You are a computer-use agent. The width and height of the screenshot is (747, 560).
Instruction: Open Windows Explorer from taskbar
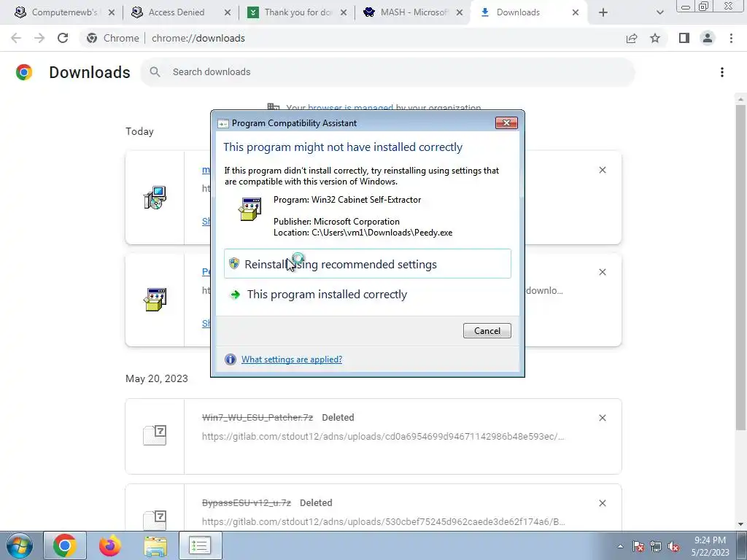click(x=155, y=545)
